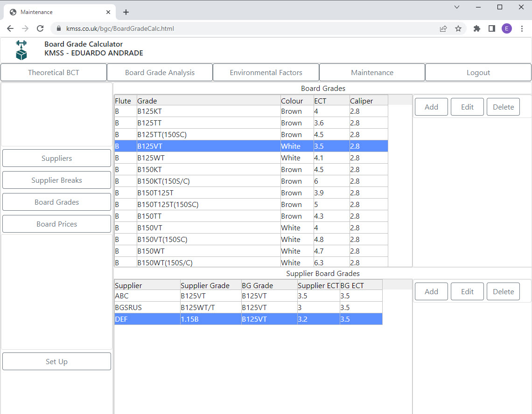
Task: Select the highlighted B125VT grade row
Action: click(251, 146)
